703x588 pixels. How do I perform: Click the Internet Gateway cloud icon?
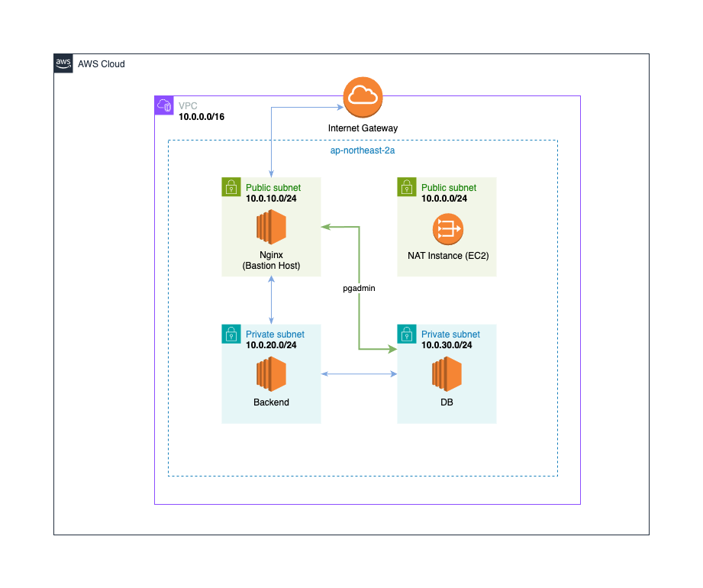[x=363, y=97]
